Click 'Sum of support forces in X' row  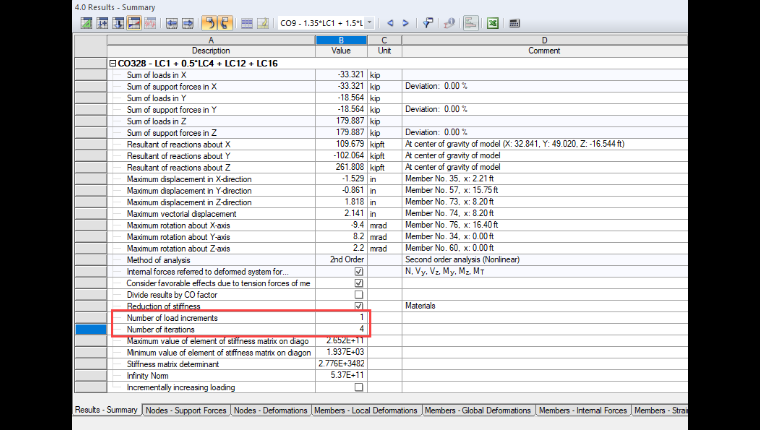(380, 86)
